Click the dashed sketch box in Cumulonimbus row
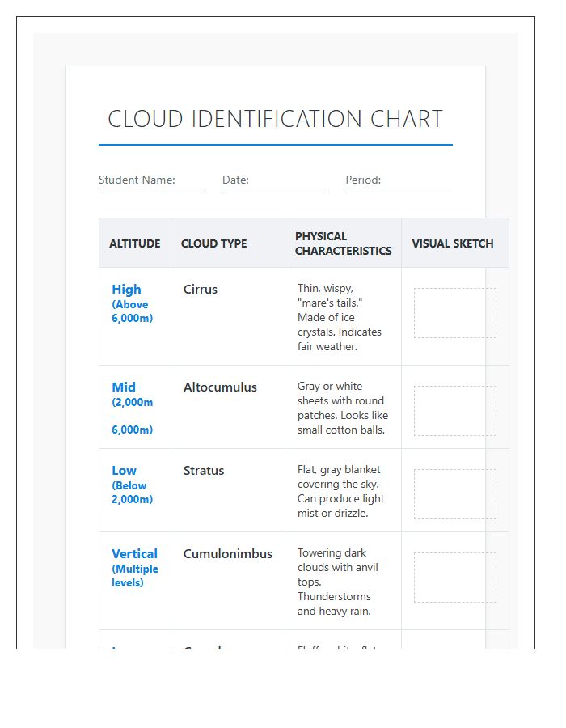The height and width of the screenshot is (728, 566). tap(455, 578)
